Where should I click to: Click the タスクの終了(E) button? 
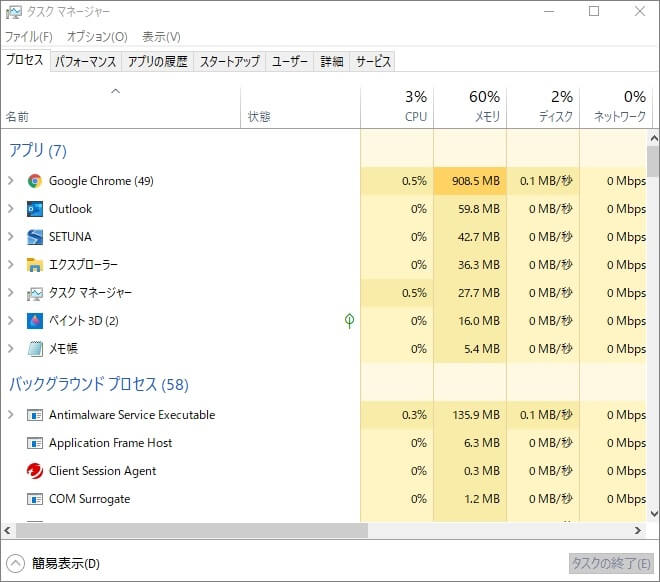click(x=611, y=563)
